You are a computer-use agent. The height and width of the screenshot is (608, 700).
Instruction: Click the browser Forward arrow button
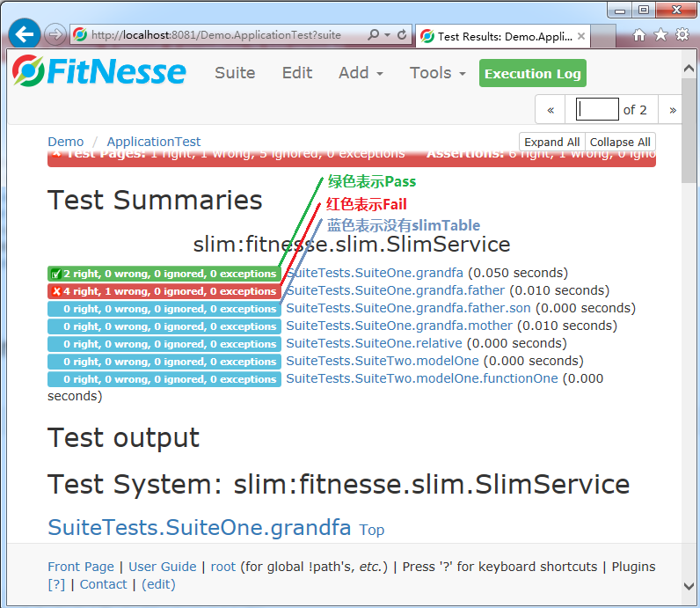[55, 34]
